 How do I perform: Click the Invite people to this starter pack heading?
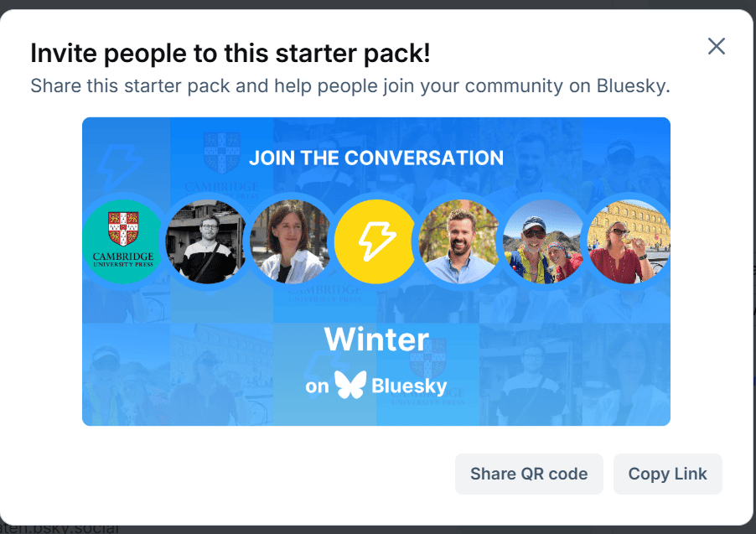tap(230, 53)
